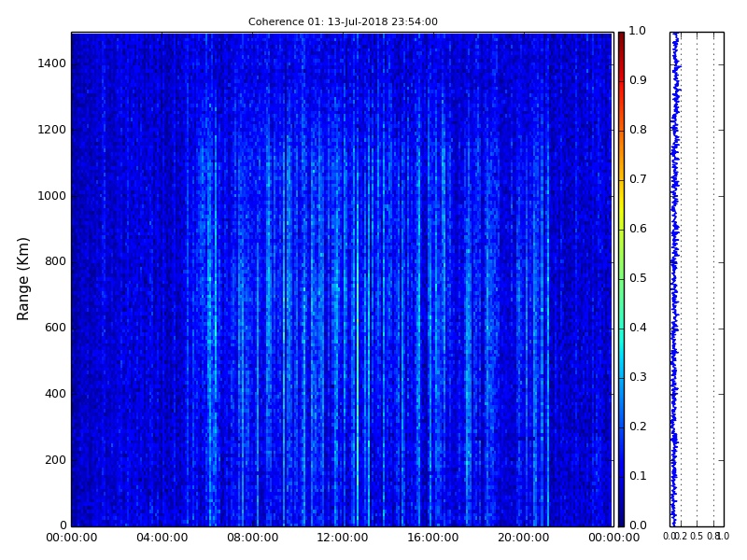Click the 400 range tick label
This screenshot has height=560, width=747.
(55, 394)
